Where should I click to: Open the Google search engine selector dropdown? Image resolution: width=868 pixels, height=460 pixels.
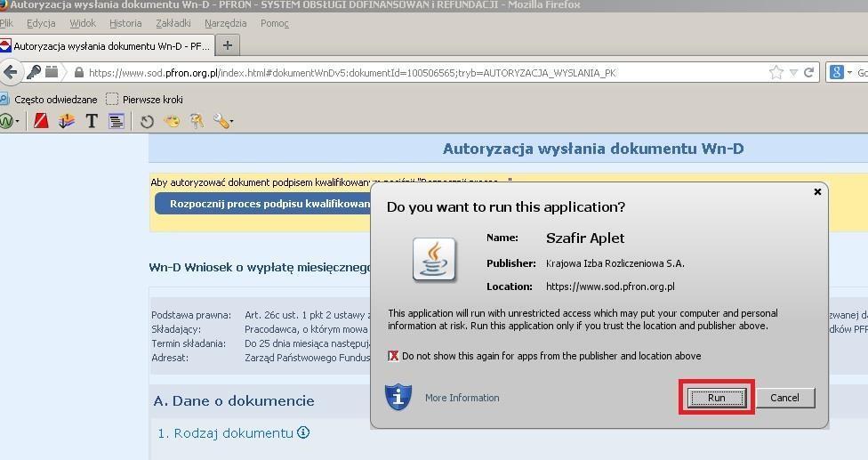point(841,72)
